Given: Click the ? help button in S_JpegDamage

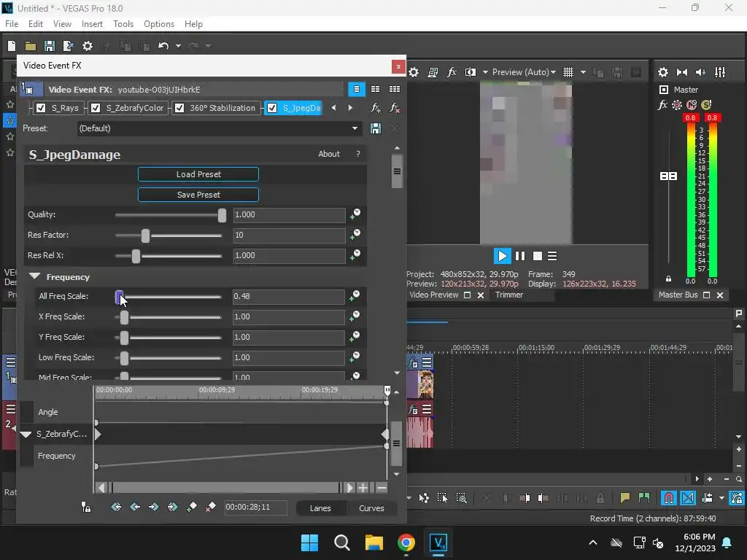Looking at the screenshot, I should pos(358,154).
